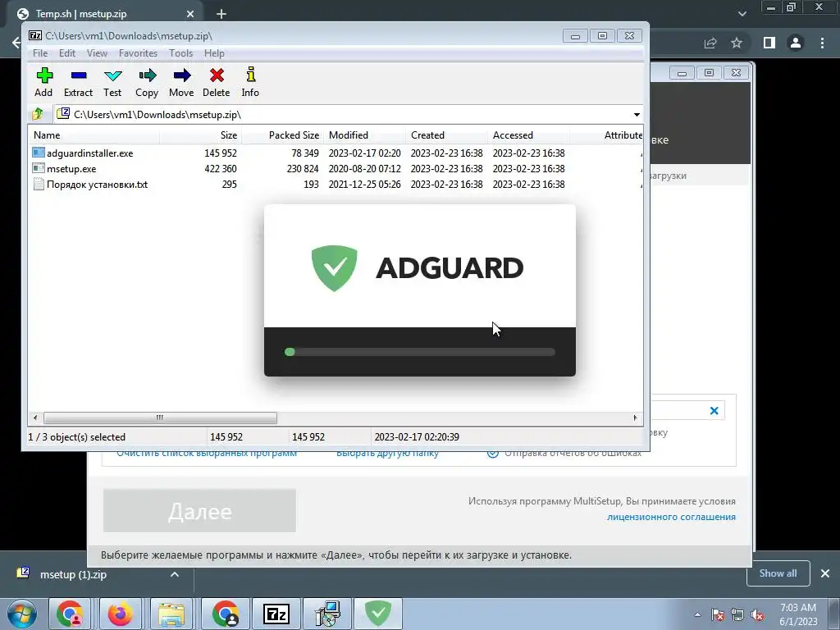Sort files by Packed Size column
Viewport: 840px width, 630px height.
(283, 135)
